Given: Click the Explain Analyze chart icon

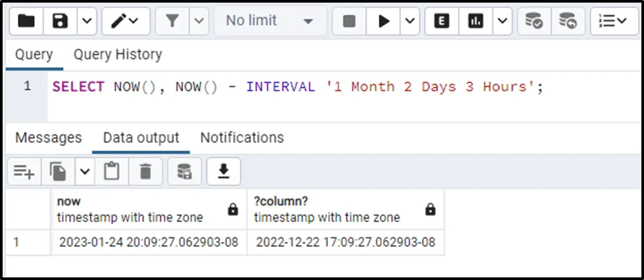Looking at the screenshot, I should 475,21.
